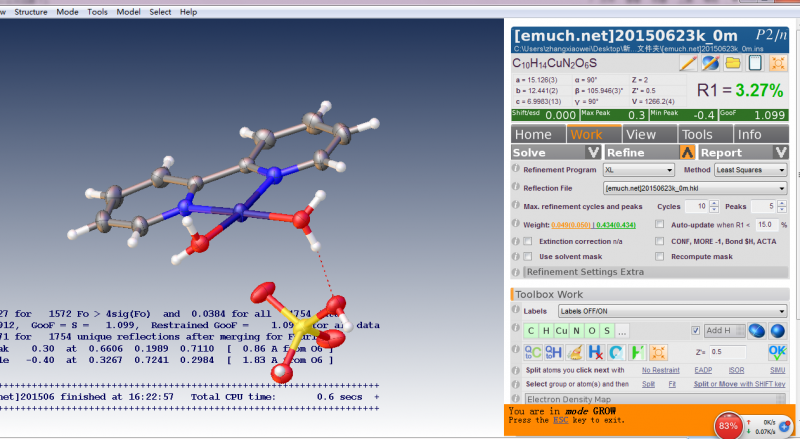
Task: Open the Model menu
Action: pyautogui.click(x=129, y=12)
